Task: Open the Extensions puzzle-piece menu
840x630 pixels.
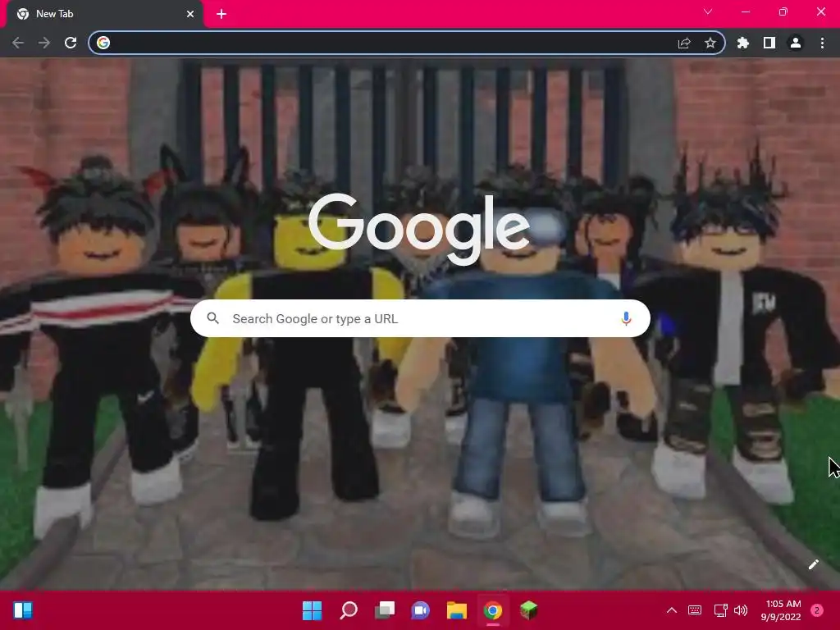Action: (x=743, y=43)
